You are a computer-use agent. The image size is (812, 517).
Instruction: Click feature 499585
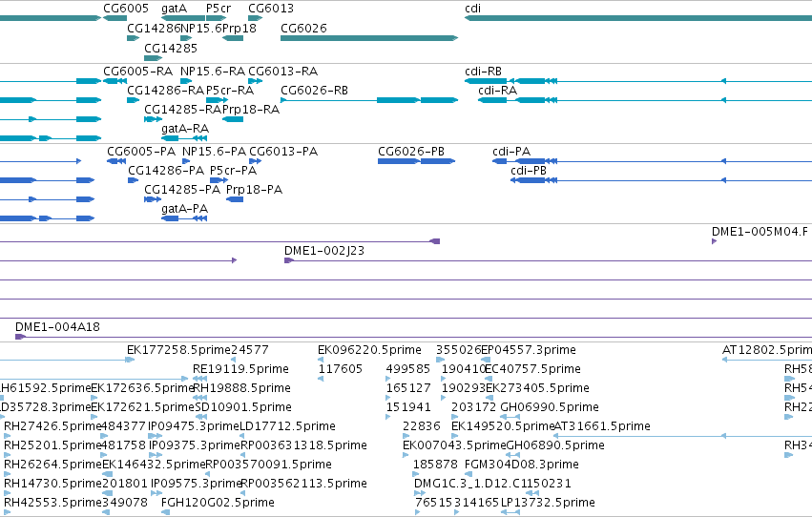[408, 369]
